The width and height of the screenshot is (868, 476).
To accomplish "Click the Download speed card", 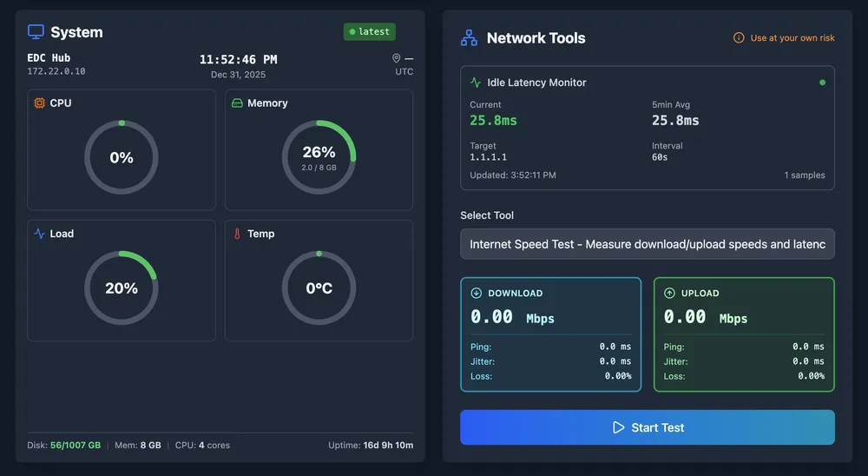I will [551, 334].
